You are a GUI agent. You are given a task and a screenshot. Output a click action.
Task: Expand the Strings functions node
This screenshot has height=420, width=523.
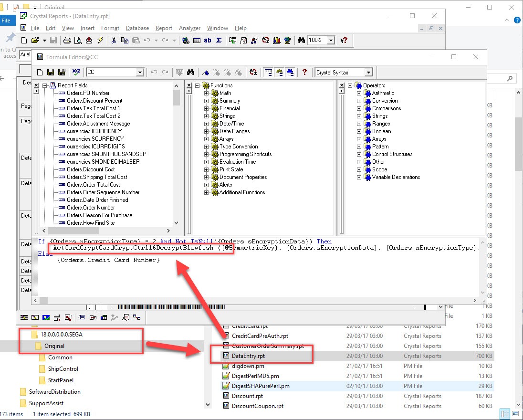[x=207, y=116]
